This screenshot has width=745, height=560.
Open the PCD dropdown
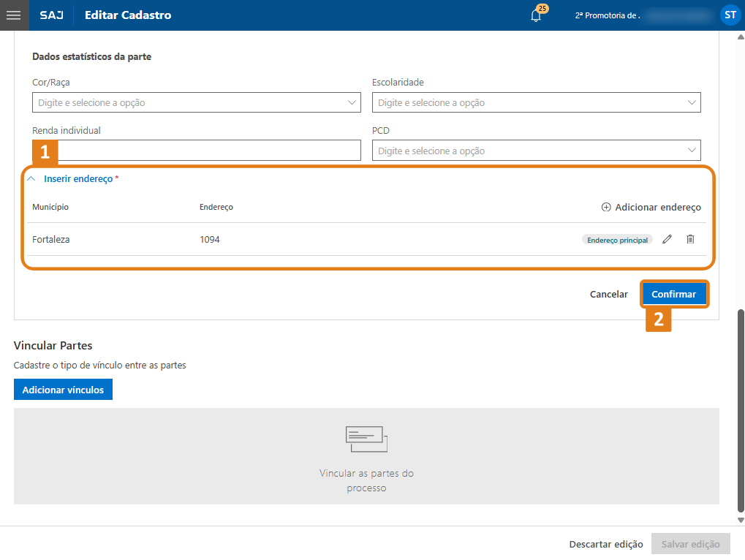coord(536,151)
